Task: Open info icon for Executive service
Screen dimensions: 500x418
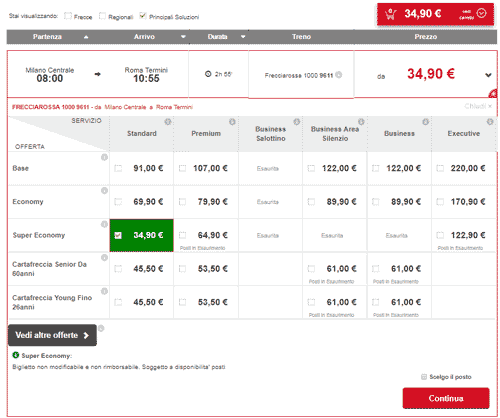Action: (490, 122)
